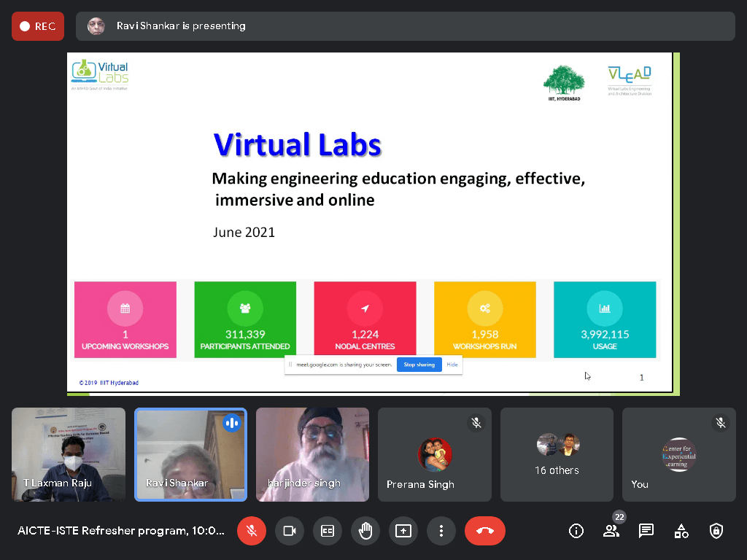The height and width of the screenshot is (560, 747).
Task: Click the red REC recording indicator
Action: [x=38, y=26]
